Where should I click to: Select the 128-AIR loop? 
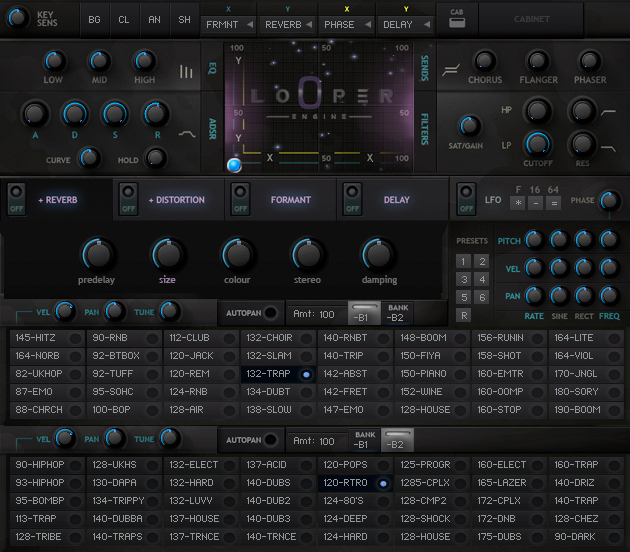click(201, 410)
